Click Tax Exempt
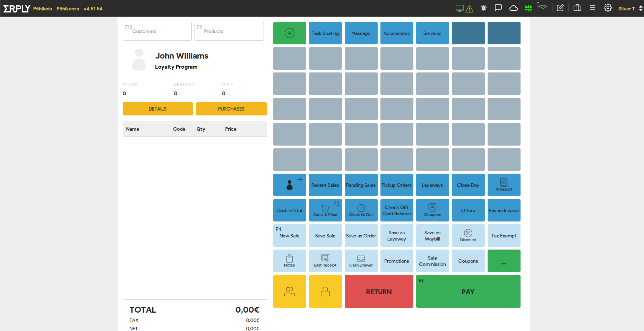 click(x=504, y=236)
